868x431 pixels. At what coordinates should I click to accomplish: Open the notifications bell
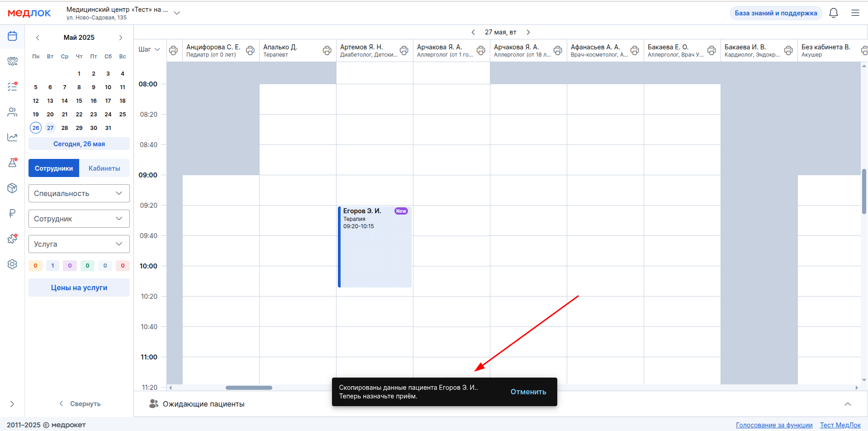(834, 13)
